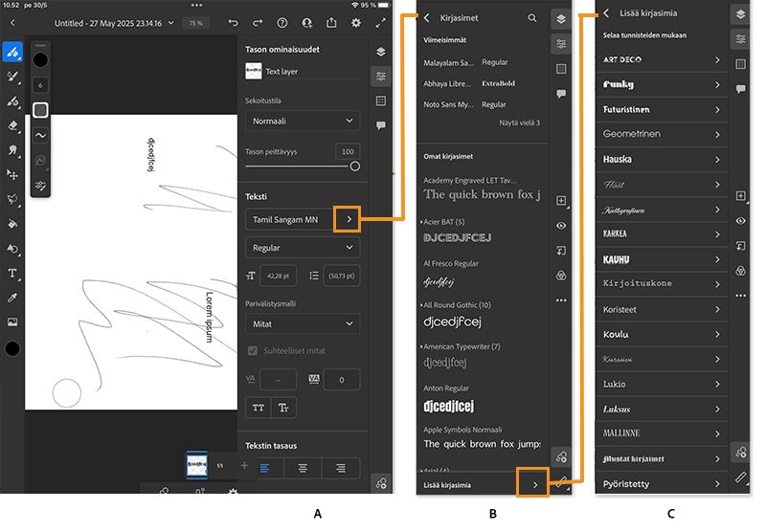Go back from Kirjasimet panel
The height and width of the screenshot is (532, 766).
tap(426, 18)
